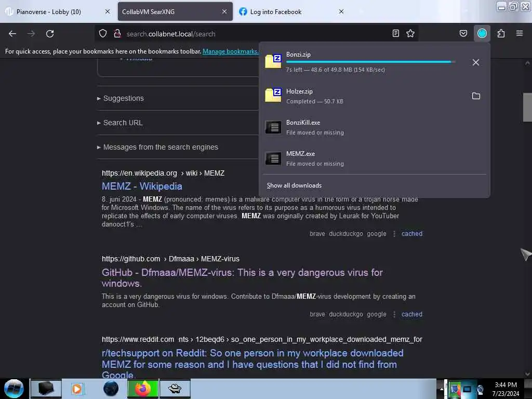
Task: Click the Bonzi.zip file icon
Action: tap(273, 61)
